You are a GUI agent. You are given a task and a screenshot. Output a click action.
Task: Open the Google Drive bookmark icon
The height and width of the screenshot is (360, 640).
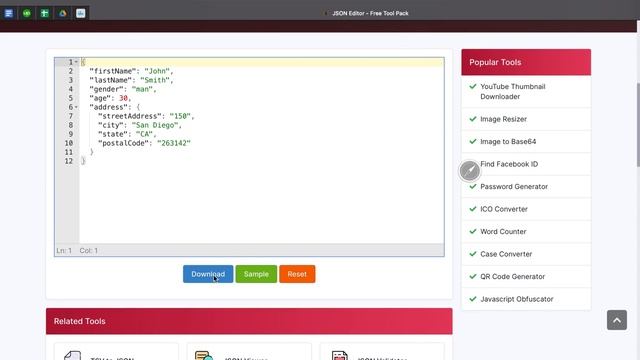click(62, 13)
